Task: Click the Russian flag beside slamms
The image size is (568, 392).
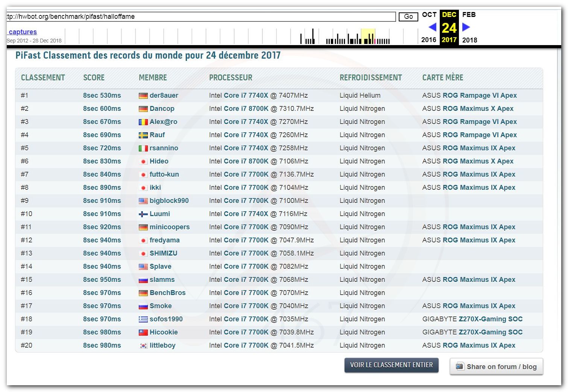Action: click(143, 280)
